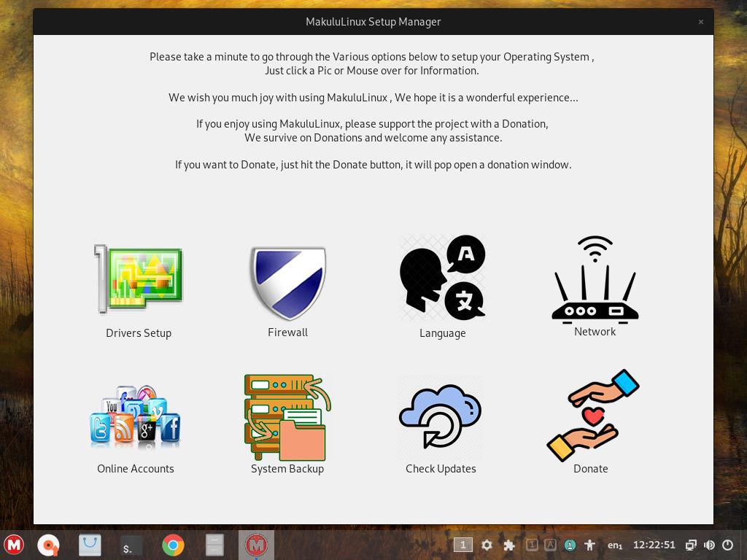Open the en keyboard layout indicator
The height and width of the screenshot is (560, 747).
(615, 545)
